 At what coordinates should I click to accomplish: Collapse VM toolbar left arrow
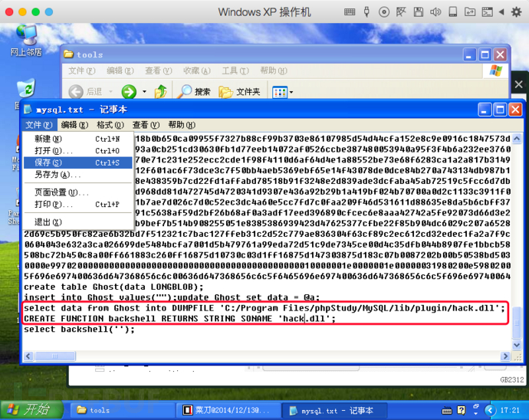501,12
